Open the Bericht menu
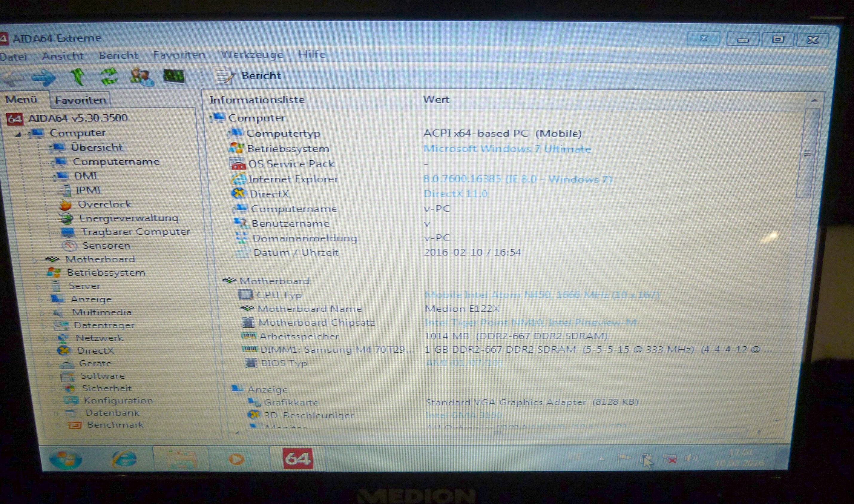 (119, 55)
